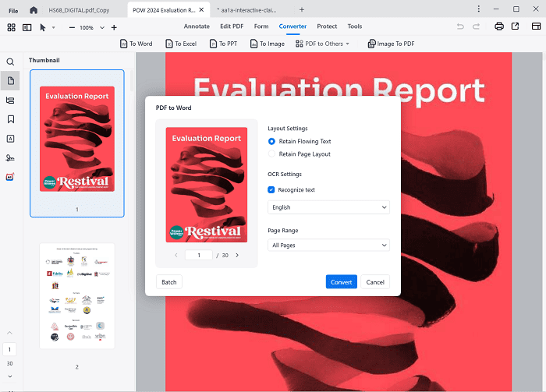Viewport: 546px width, 392px height.
Task: Expand the All Pages range dropdown
Action: pos(328,245)
